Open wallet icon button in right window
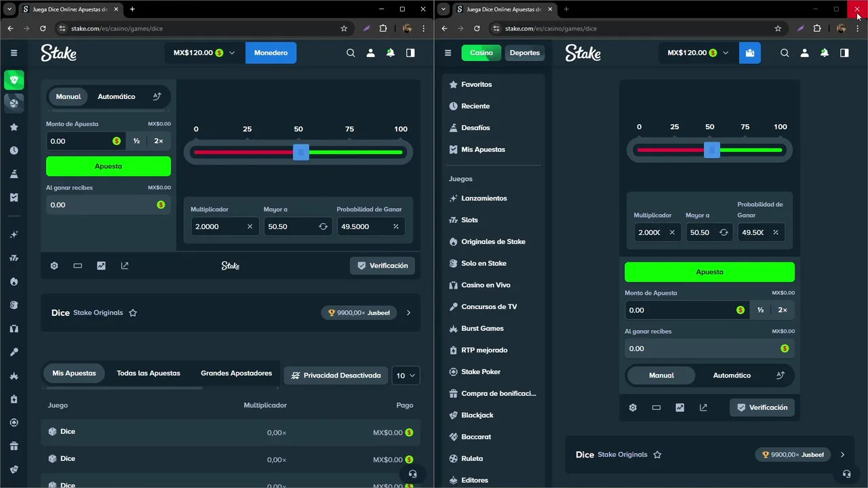Screen dimensions: 868x488 749,53
